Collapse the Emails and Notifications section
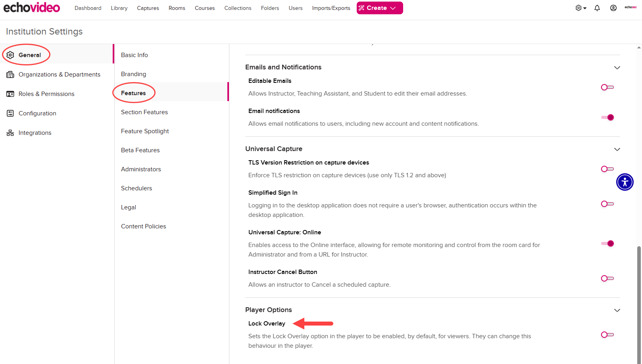Image resolution: width=642 pixels, height=364 pixels. pyautogui.click(x=617, y=68)
